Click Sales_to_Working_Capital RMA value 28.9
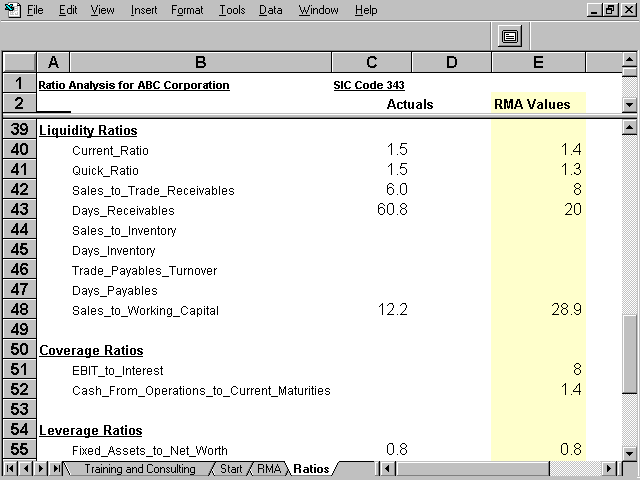This screenshot has height=480, width=640. [567, 309]
